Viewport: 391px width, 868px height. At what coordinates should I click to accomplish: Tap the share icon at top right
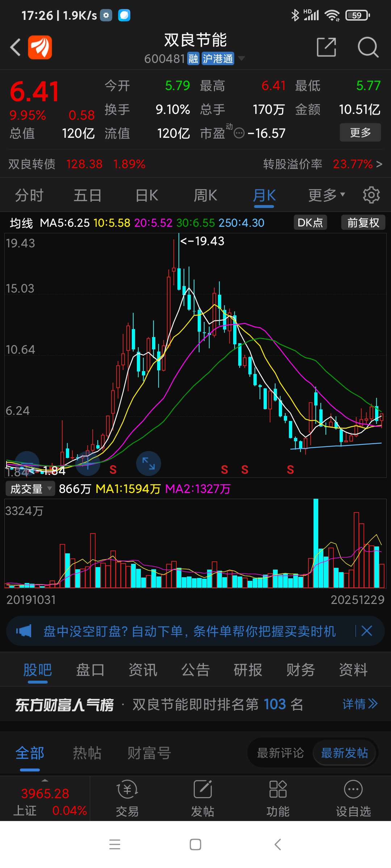(327, 47)
